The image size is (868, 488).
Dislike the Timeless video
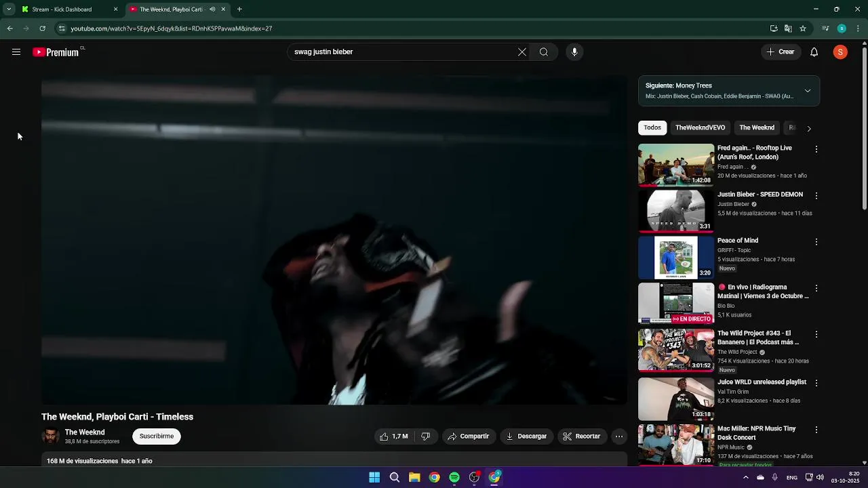(425, 436)
